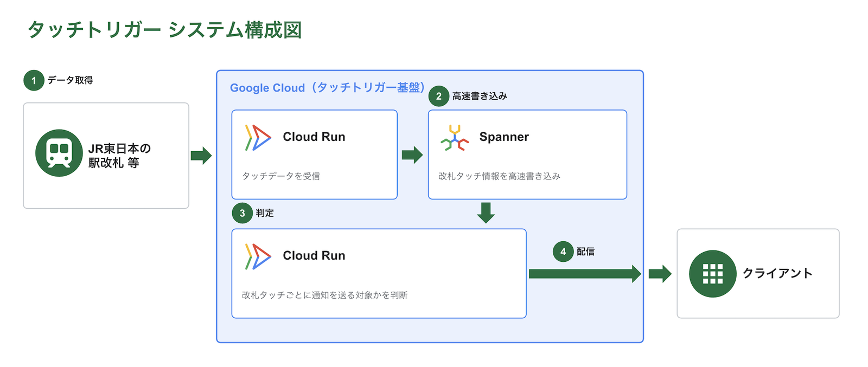Click the クライアント text
Image resolution: width=868 pixels, height=367 pixels.
777,273
